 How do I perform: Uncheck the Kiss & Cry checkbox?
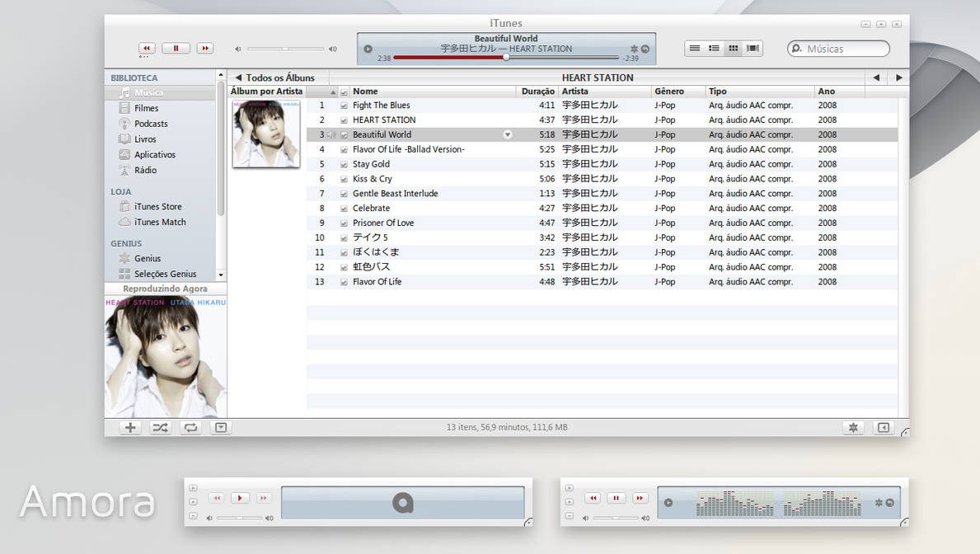[x=344, y=179]
